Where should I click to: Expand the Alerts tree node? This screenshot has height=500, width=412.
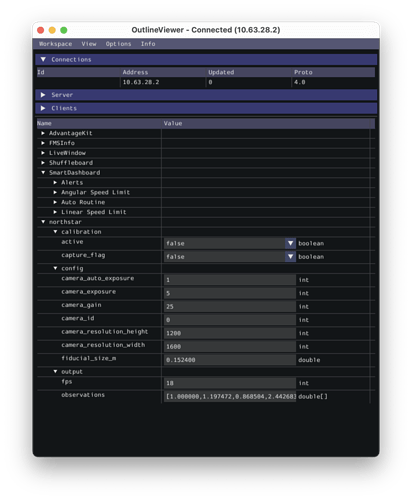55,182
